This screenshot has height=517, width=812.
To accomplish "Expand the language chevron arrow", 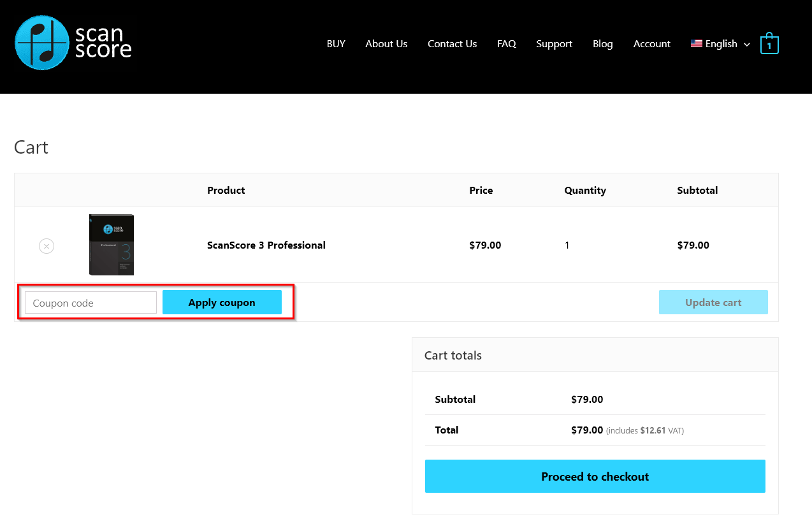I will [x=747, y=45].
